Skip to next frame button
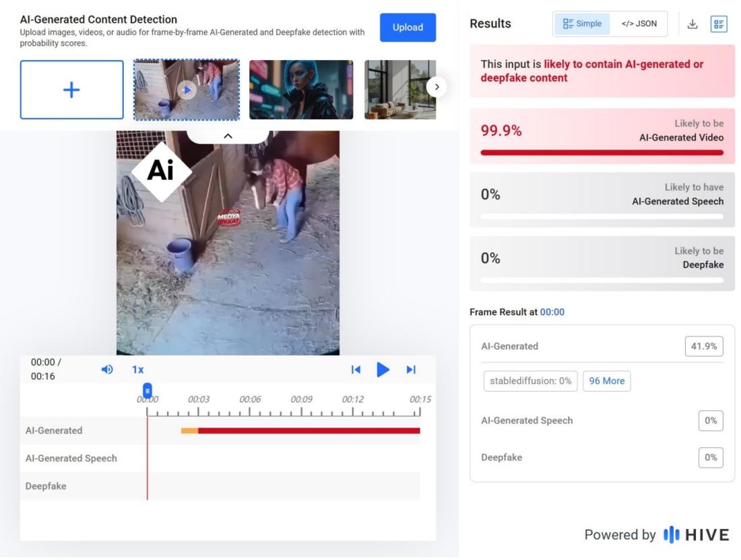This screenshot has width=741, height=560. click(x=411, y=369)
